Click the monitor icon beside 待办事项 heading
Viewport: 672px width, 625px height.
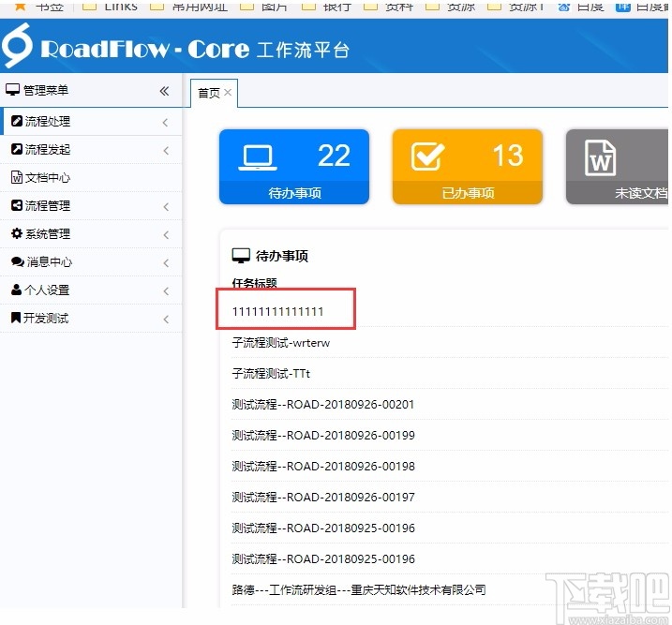coord(241,256)
